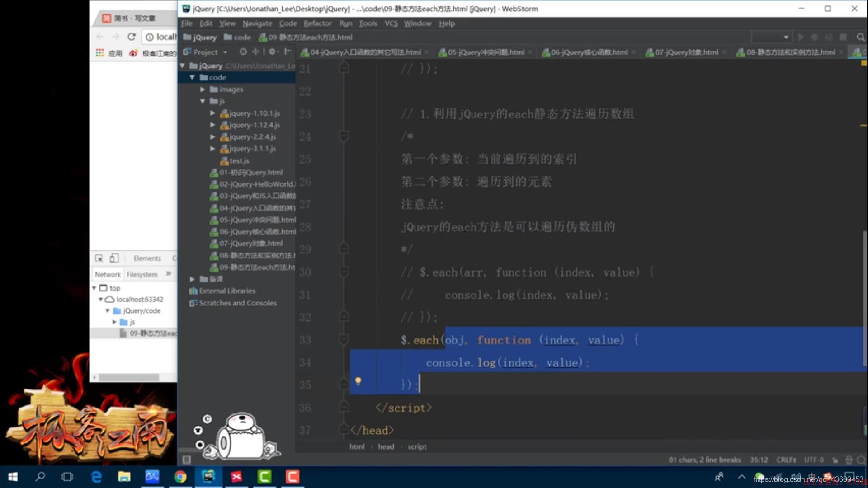Close the 04-jQuery入口函数 tab
This screenshot has height=488, width=868.
(x=426, y=52)
